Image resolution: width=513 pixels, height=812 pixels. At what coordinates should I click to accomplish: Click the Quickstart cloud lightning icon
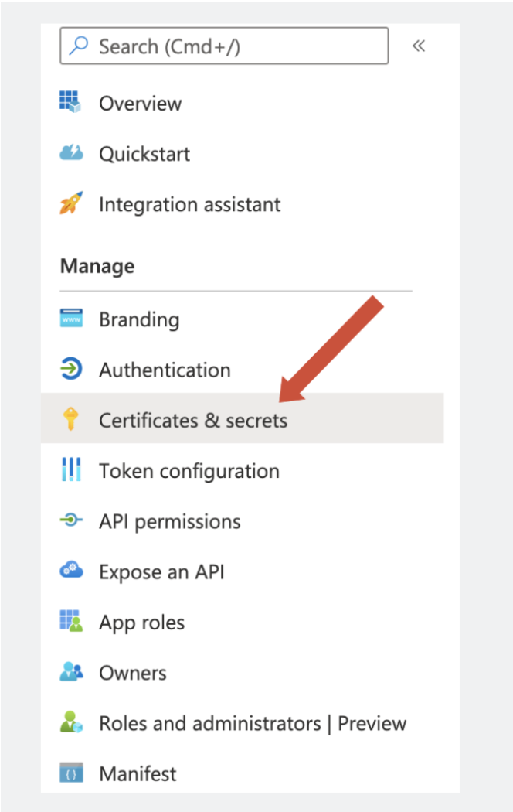coord(71,153)
